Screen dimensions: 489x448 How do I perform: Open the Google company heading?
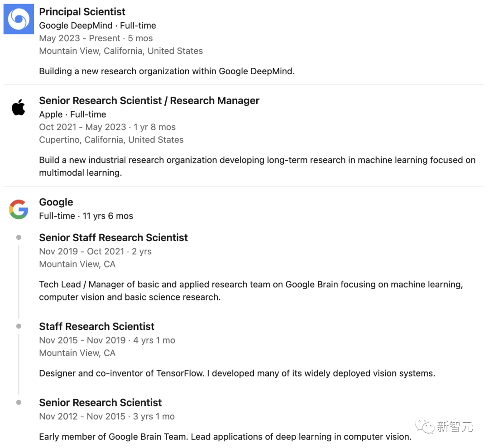56,202
